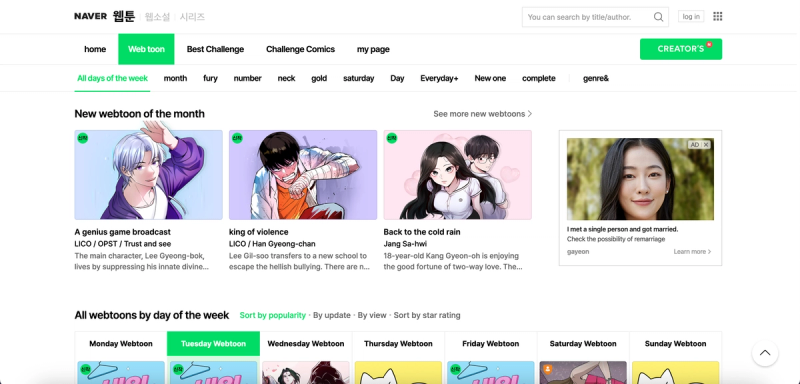Select the Everyday+ filter
The image size is (800, 384).
tap(439, 78)
